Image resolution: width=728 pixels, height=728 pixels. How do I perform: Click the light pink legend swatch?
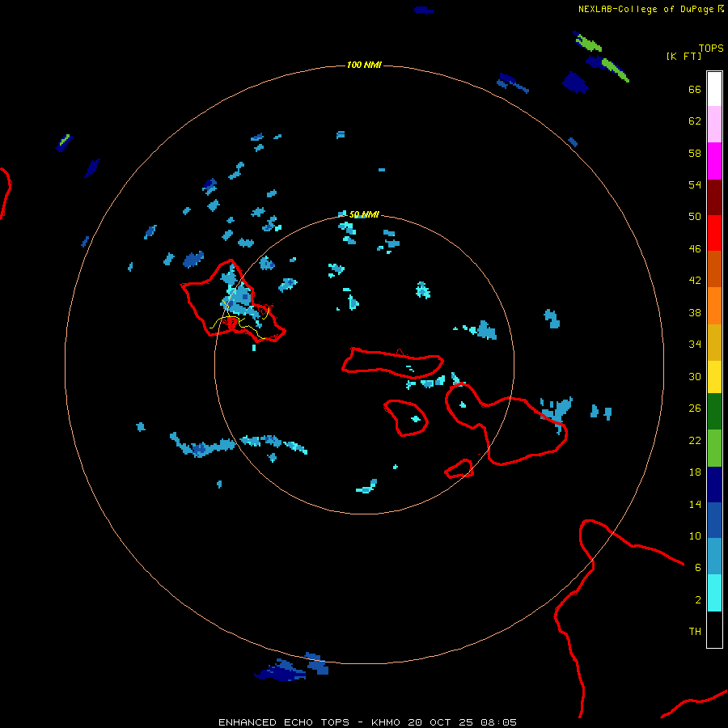[x=714, y=124]
